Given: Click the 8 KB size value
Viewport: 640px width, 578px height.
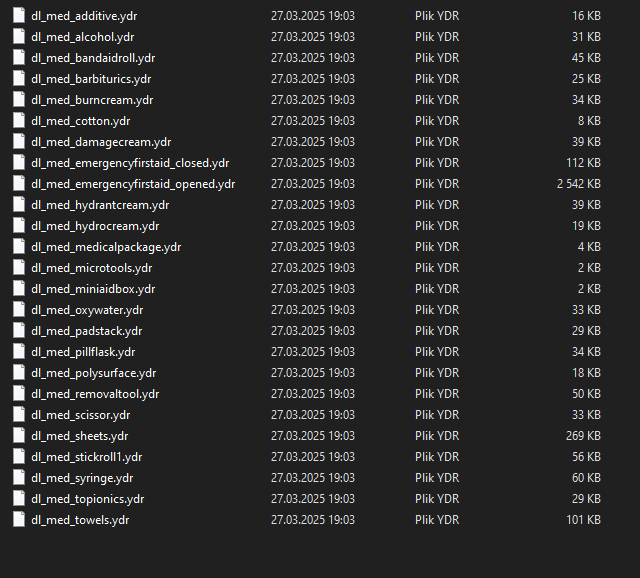Looking at the screenshot, I should click(589, 121).
